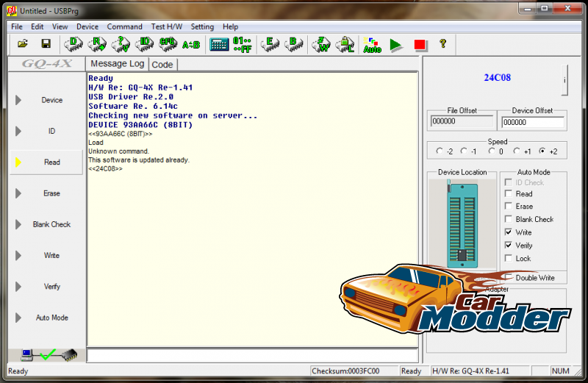This screenshot has width=588, height=383.
Task: Select speed -2 radio button
Action: point(440,151)
